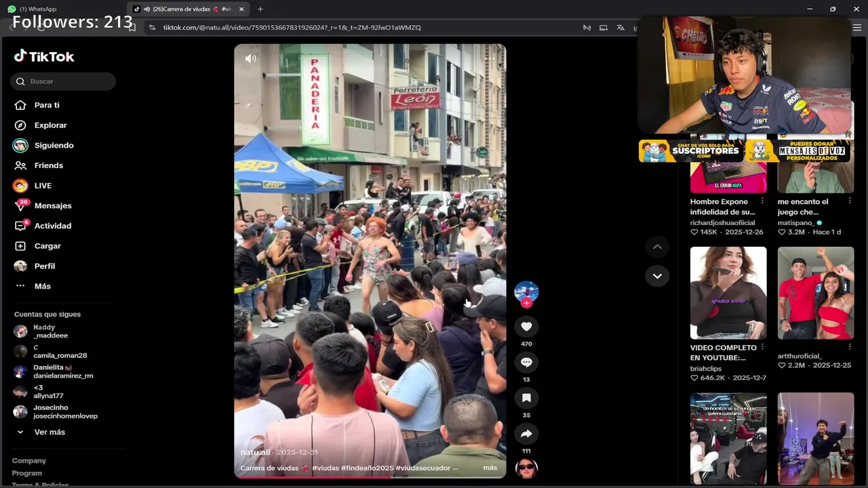Image resolution: width=868 pixels, height=488 pixels.
Task: Open video three-dot options menu
Action: (x=490, y=58)
